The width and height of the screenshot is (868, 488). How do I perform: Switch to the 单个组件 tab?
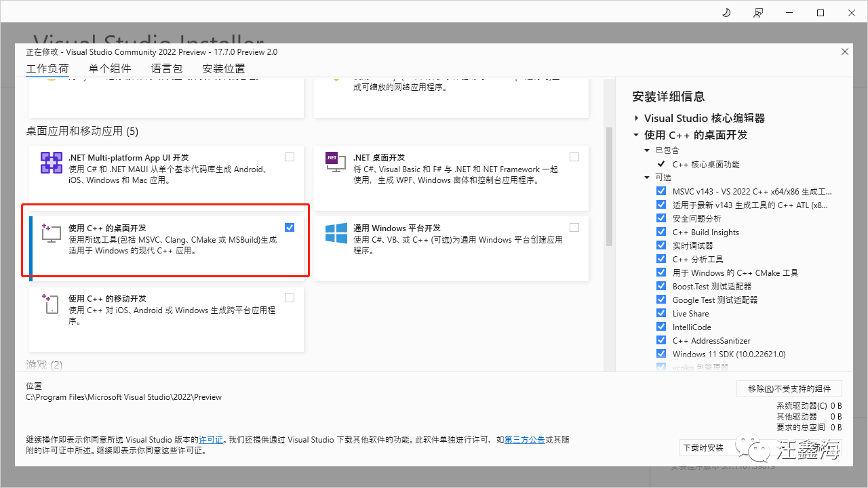(110, 68)
